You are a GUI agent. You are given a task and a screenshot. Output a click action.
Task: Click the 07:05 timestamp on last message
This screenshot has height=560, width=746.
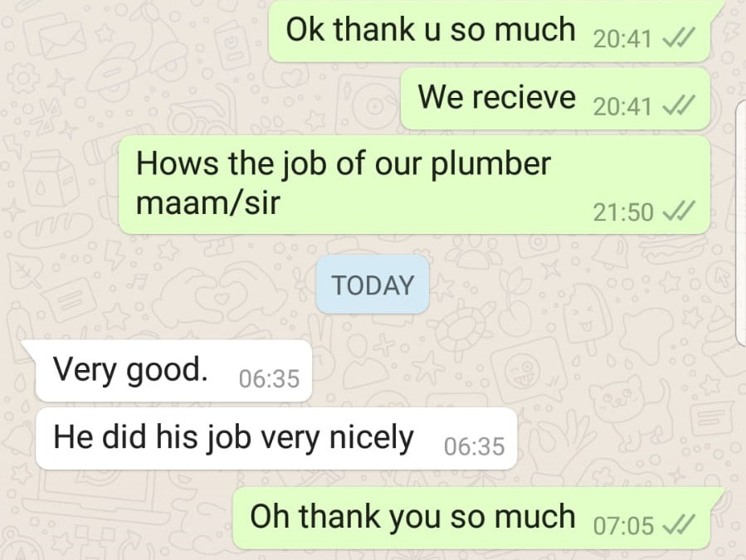[624, 526]
